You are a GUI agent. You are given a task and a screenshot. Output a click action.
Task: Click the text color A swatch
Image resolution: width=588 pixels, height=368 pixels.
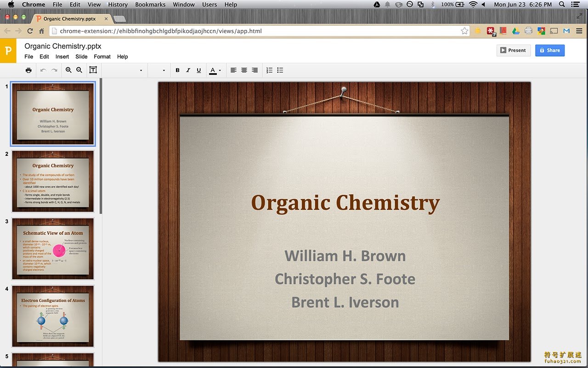pos(213,70)
